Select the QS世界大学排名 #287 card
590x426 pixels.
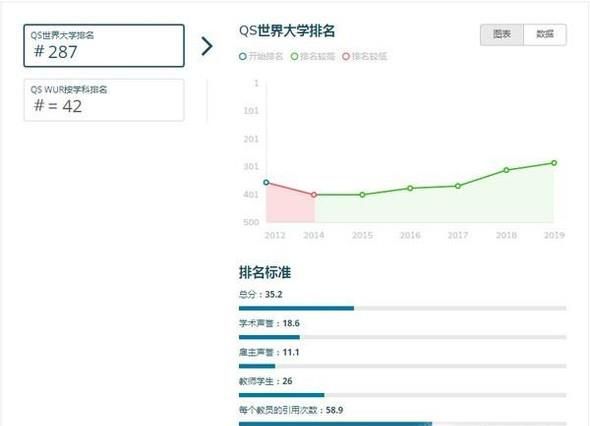(104, 46)
